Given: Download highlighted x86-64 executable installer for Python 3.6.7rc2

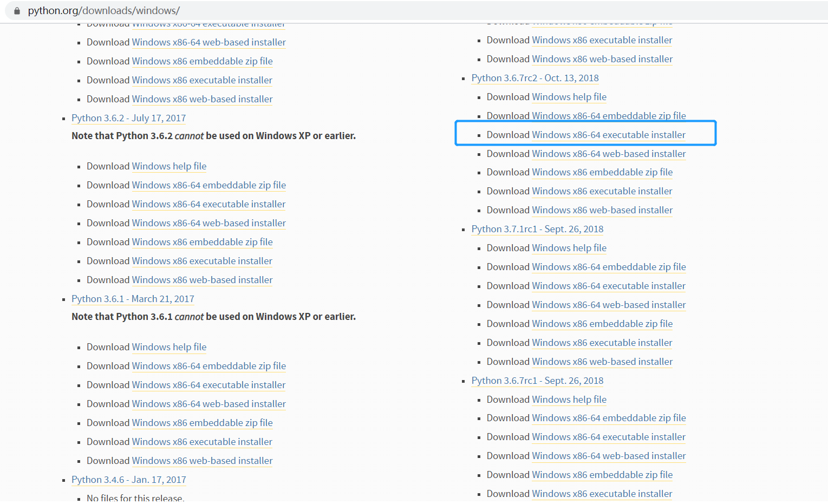Looking at the screenshot, I should [x=609, y=135].
